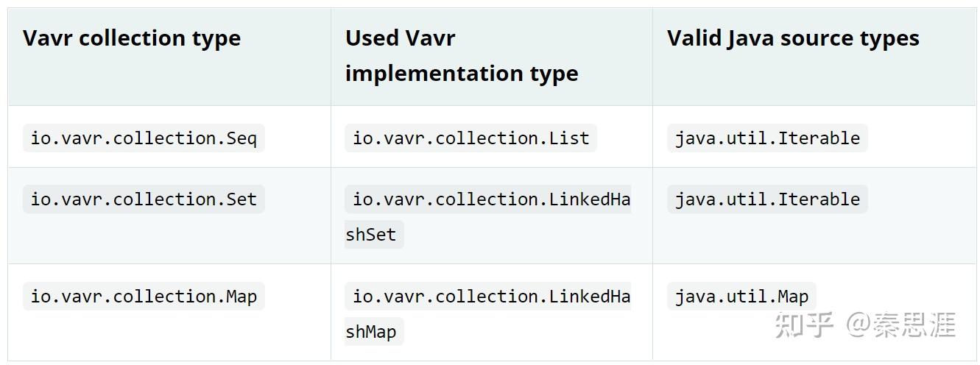Click the 'Valid Java source types' header
The height and width of the screenshot is (365, 980).
(x=793, y=38)
